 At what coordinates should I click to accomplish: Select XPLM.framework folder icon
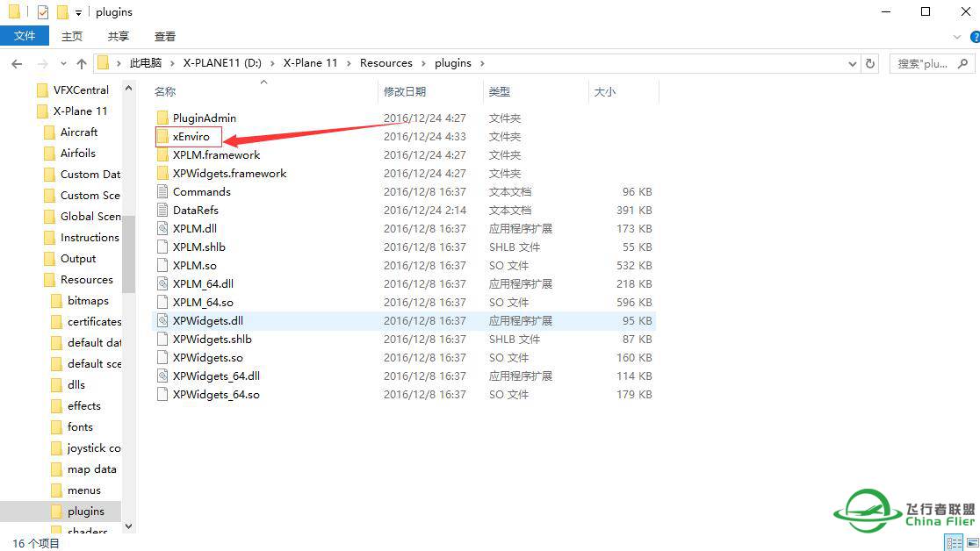(162, 154)
